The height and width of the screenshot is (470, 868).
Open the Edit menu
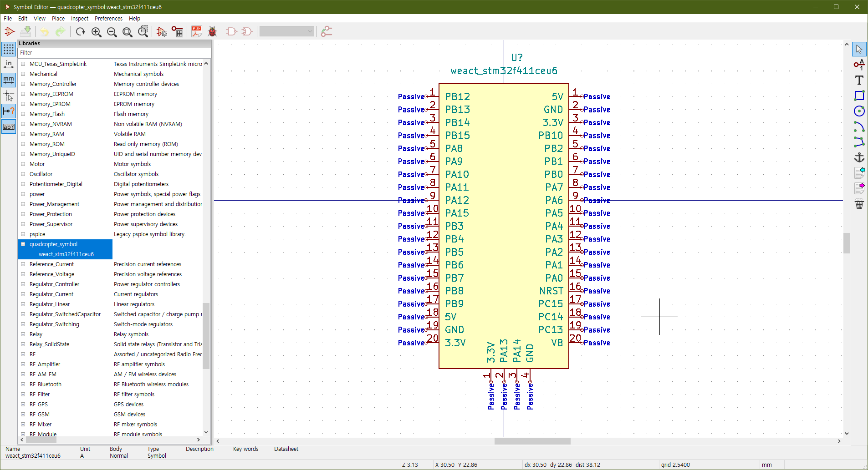click(23, 19)
